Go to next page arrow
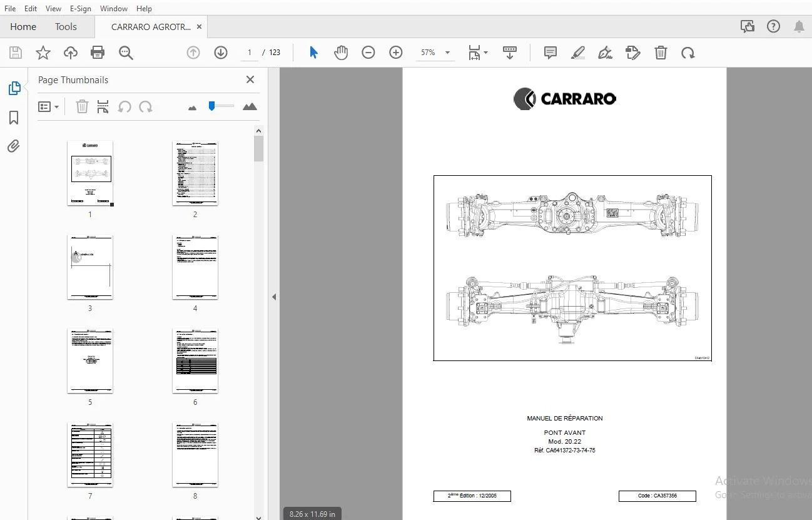Image resolution: width=812 pixels, height=520 pixels. [220, 53]
